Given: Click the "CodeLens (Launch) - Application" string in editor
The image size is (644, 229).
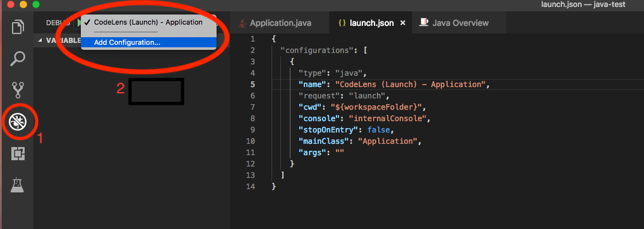Looking at the screenshot, I should [411, 85].
